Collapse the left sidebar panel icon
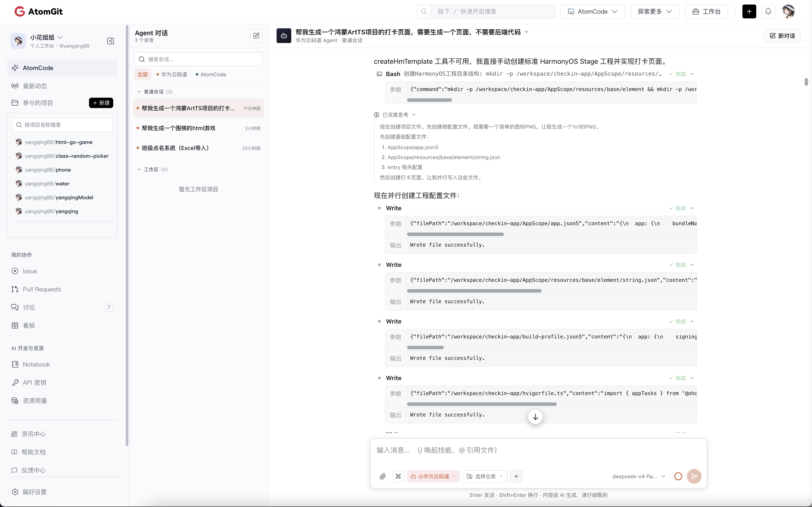The height and width of the screenshot is (507, 812). click(x=111, y=41)
